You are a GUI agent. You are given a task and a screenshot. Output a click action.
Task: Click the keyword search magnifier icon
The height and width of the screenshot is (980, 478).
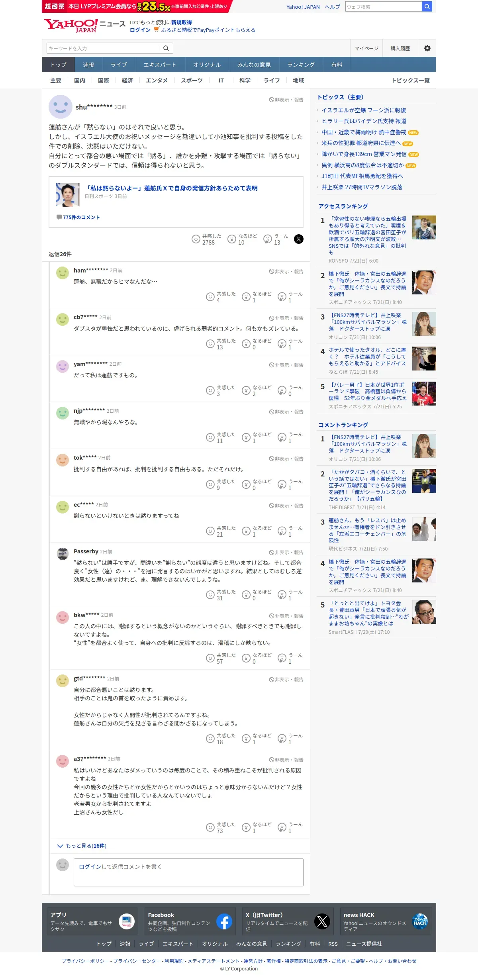pyautogui.click(x=166, y=48)
